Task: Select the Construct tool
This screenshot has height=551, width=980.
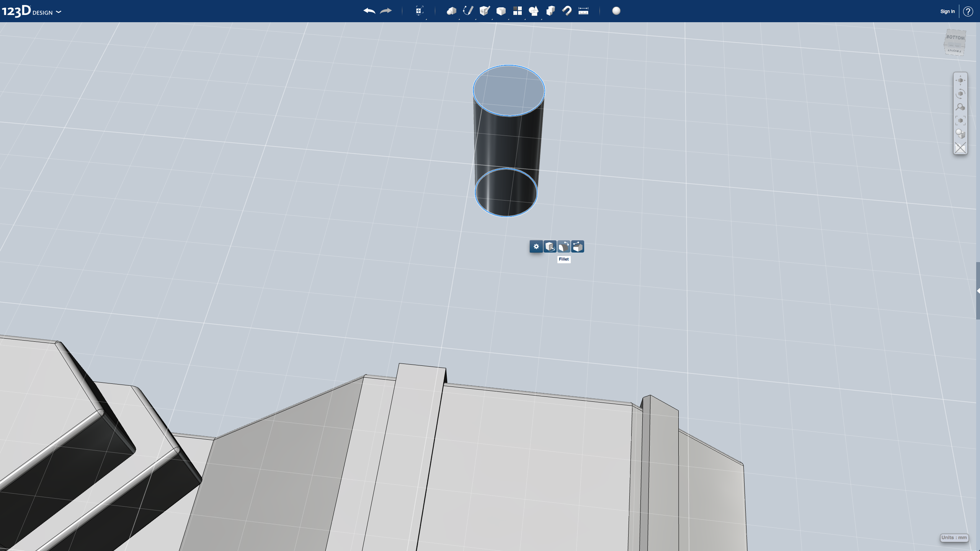Action: [485, 11]
